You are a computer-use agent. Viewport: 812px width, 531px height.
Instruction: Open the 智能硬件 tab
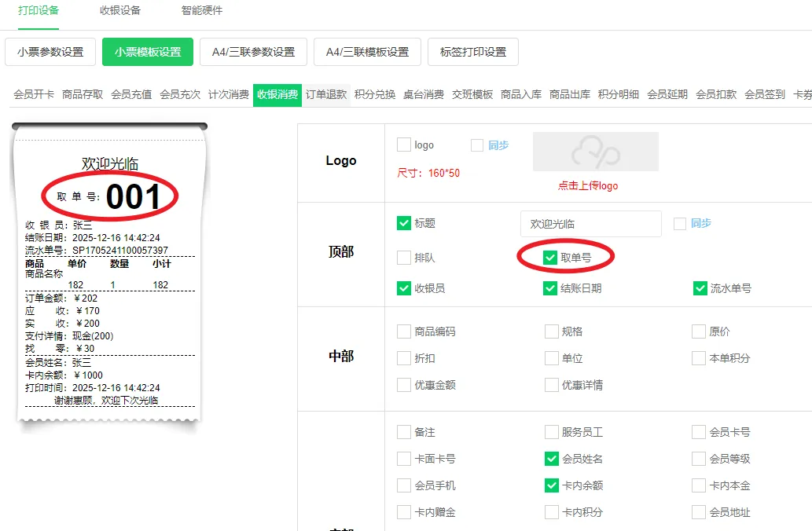coord(202,11)
